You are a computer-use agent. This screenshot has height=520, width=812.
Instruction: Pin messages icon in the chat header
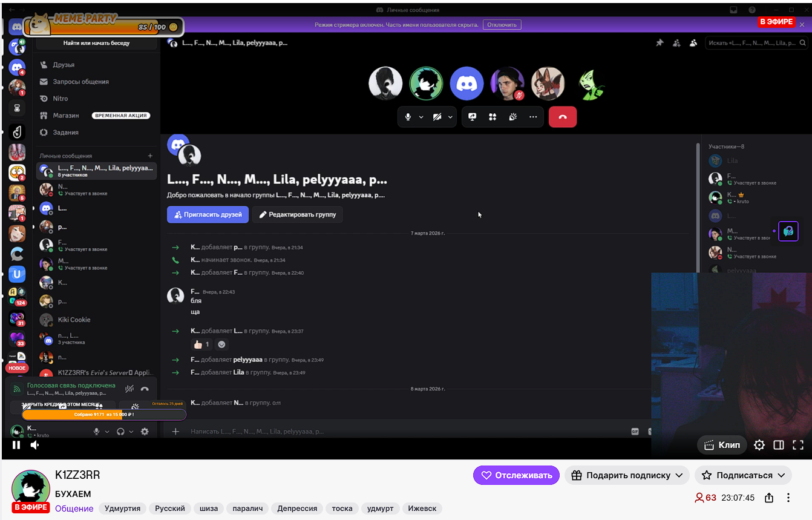[x=660, y=43]
